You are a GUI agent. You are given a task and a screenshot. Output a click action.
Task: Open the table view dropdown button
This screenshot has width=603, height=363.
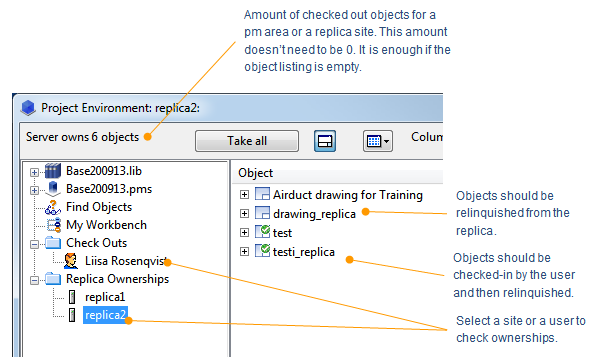(378, 141)
